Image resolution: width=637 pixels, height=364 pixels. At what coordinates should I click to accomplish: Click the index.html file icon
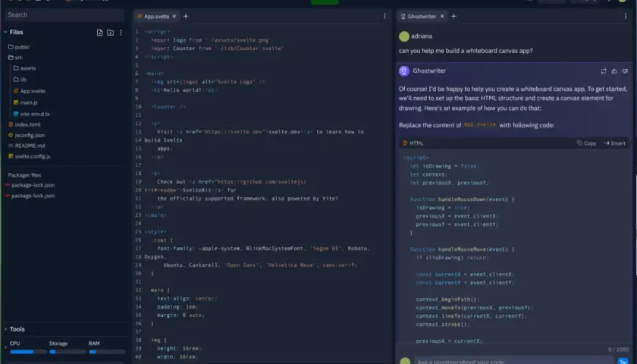tap(11, 124)
